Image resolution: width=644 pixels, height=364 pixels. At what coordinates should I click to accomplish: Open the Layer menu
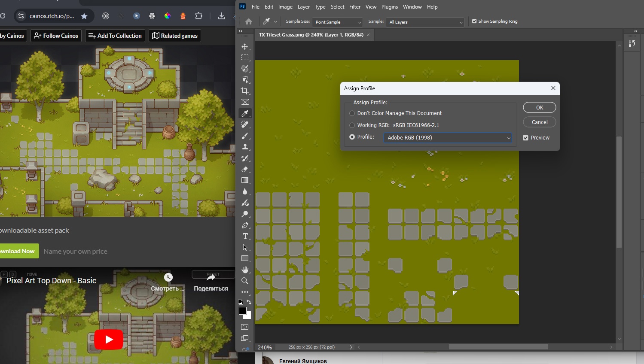pos(304,7)
